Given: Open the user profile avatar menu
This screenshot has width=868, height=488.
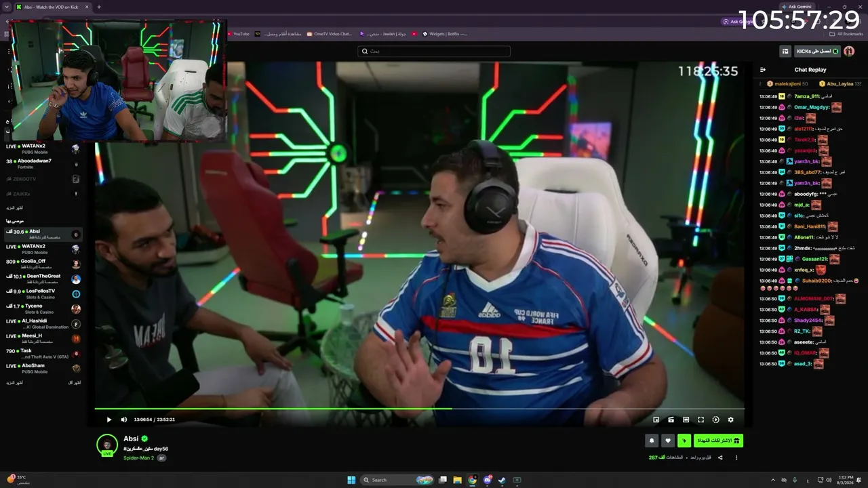Looking at the screenshot, I should pos(849,51).
